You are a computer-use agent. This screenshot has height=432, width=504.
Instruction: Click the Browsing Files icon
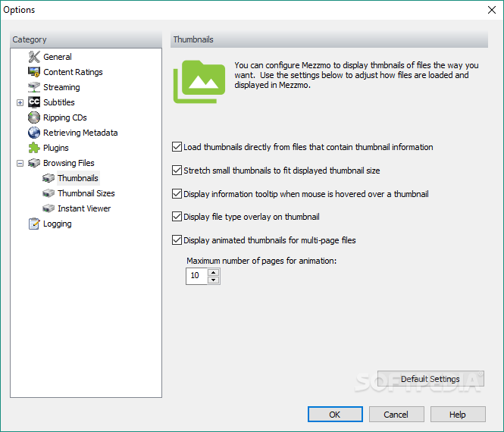click(34, 163)
